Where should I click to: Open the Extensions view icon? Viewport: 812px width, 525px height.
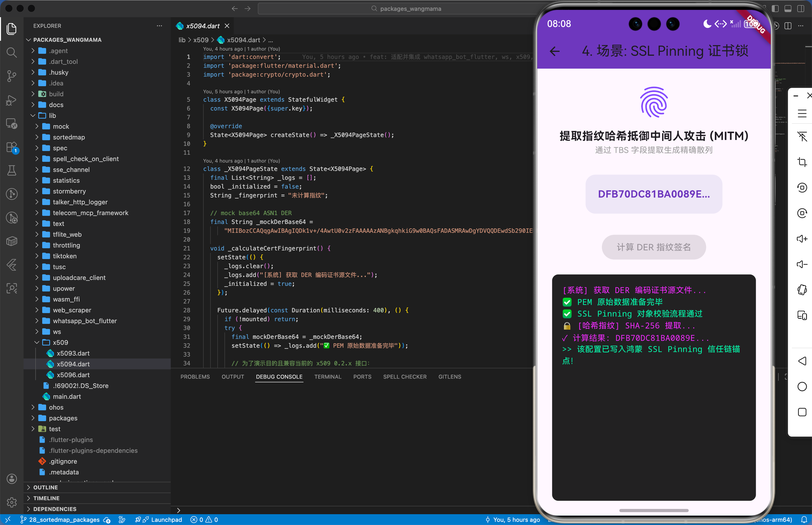point(12,147)
